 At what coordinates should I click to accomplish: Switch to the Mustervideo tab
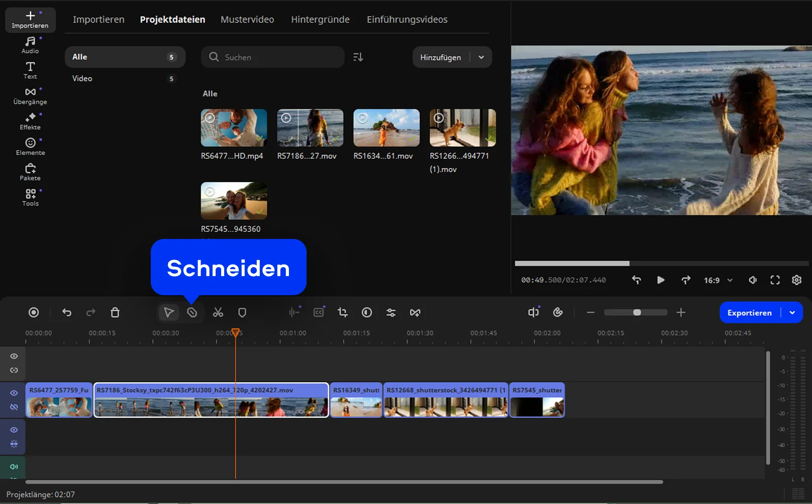point(247,20)
